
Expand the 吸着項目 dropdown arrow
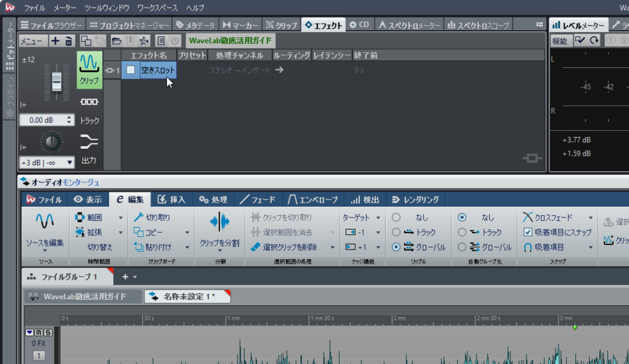591,247
